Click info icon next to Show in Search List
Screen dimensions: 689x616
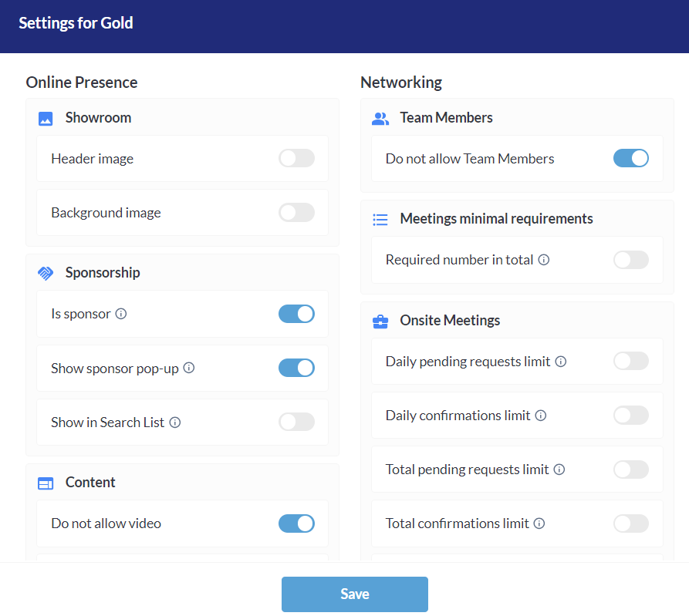pyautogui.click(x=175, y=422)
